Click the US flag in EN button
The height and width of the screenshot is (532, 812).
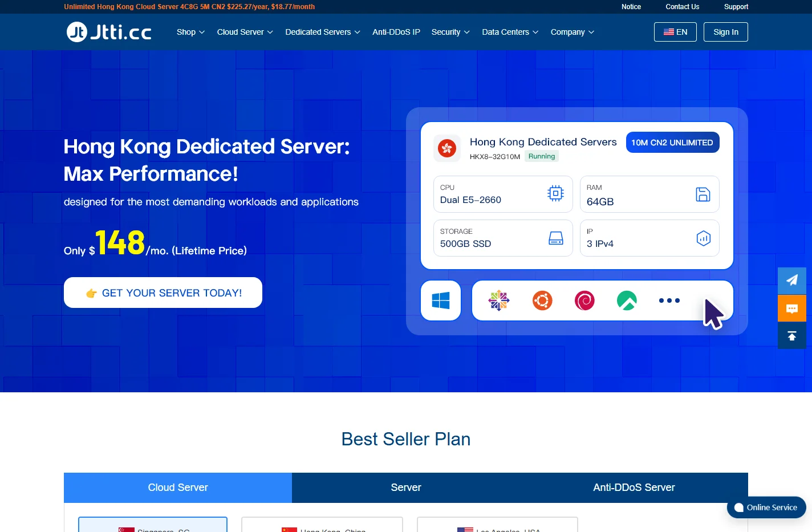tap(669, 32)
